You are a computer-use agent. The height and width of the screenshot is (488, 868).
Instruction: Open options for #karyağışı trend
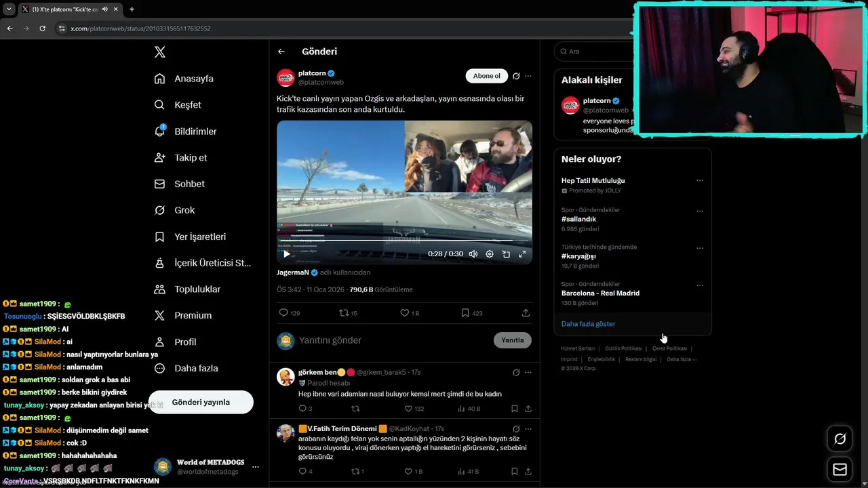(x=700, y=248)
